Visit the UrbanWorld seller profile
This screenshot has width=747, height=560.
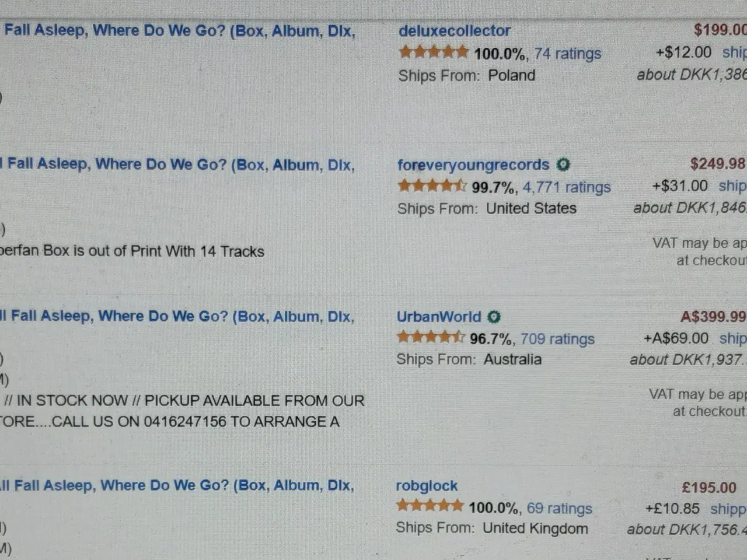439,317
